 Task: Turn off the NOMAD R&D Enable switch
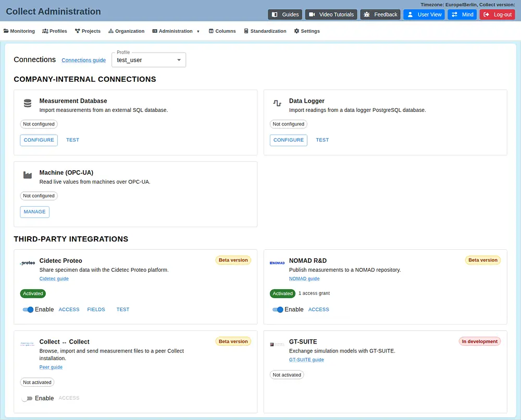pos(278,310)
